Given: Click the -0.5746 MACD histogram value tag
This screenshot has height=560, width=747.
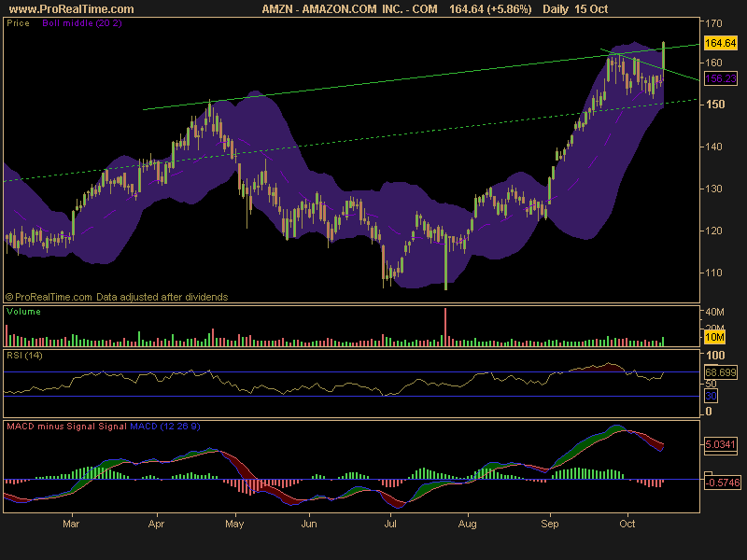Looking at the screenshot, I should (722, 483).
